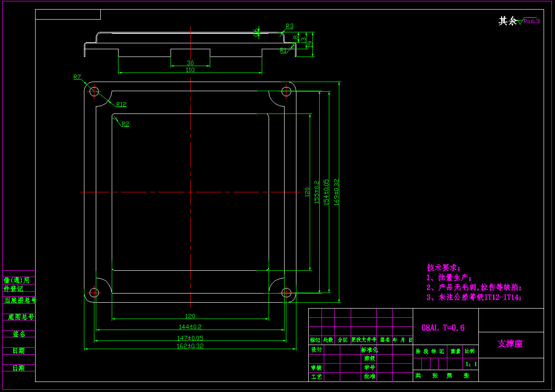Click the R2 fillet radius label
This screenshot has height=392, width=555.
tap(125, 124)
